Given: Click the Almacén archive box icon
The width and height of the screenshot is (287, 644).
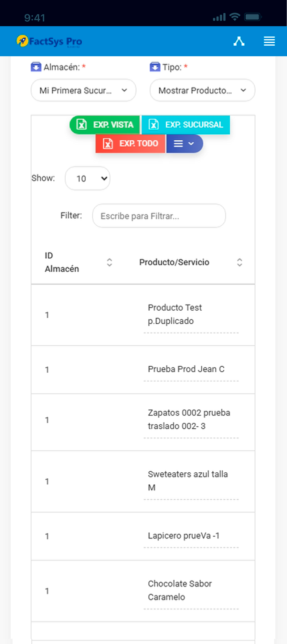Looking at the screenshot, I should point(36,67).
